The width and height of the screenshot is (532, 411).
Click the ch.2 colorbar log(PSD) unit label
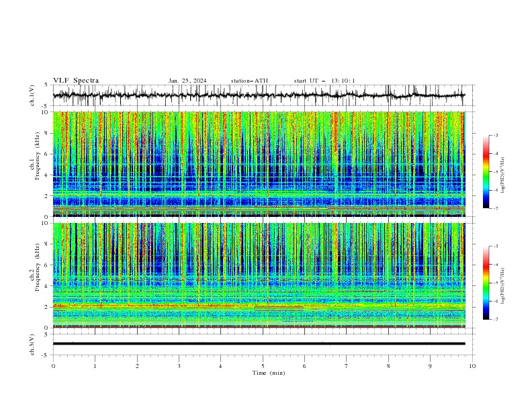tap(503, 286)
